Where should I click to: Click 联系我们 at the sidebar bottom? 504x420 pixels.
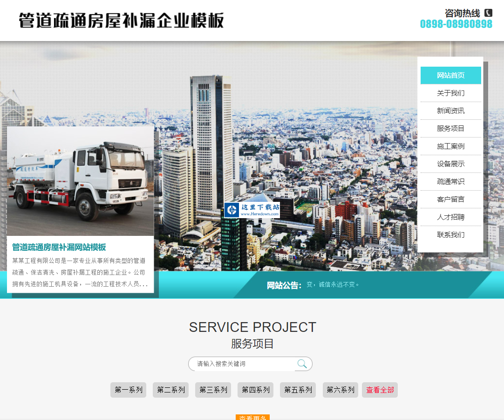tap(450, 234)
